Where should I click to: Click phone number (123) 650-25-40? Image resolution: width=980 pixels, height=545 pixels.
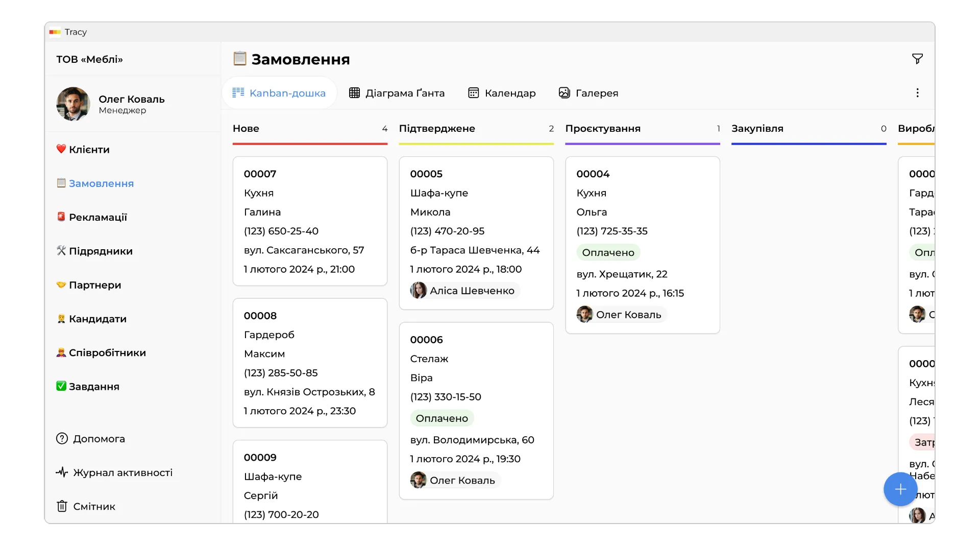281,231
